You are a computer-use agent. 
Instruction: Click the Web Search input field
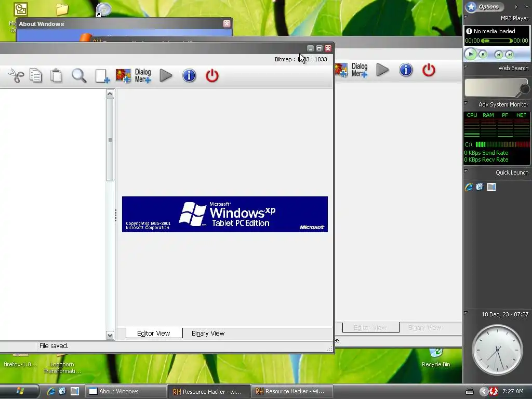point(492,87)
